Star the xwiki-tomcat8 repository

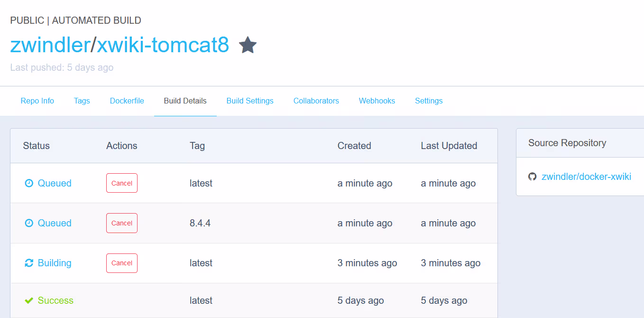[248, 46]
